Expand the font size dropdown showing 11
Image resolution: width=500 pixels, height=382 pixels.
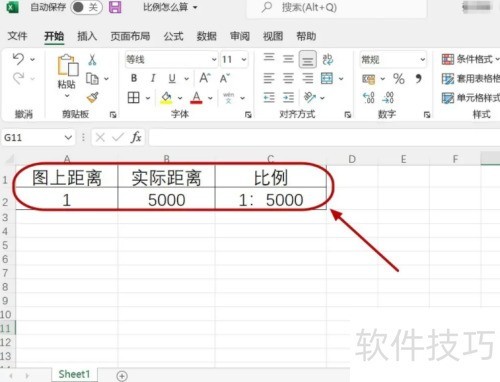(x=234, y=60)
